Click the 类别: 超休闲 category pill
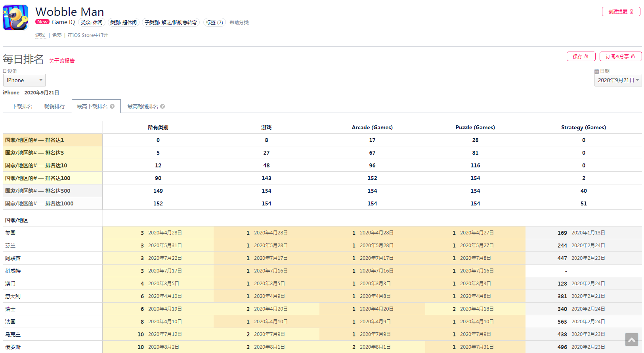644x353 pixels. 123,23
